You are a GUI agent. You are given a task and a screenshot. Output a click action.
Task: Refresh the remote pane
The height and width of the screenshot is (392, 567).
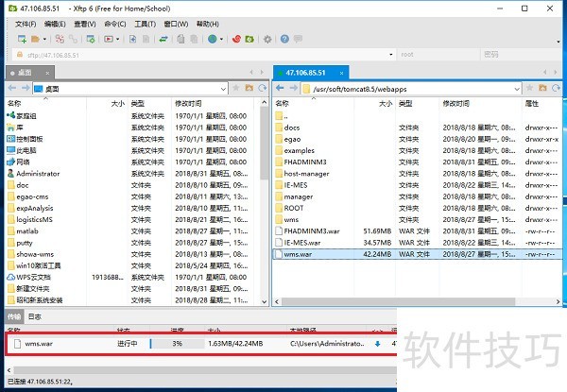click(557, 88)
